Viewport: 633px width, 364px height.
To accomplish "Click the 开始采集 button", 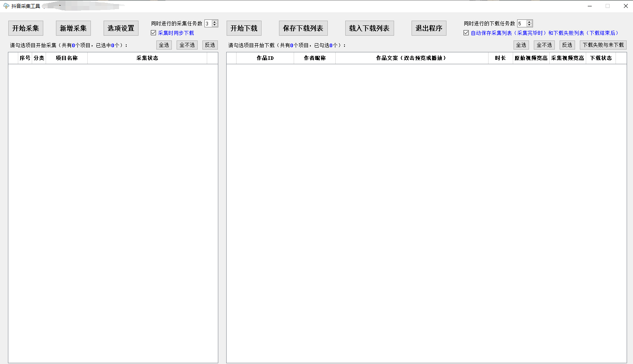I will pos(26,28).
